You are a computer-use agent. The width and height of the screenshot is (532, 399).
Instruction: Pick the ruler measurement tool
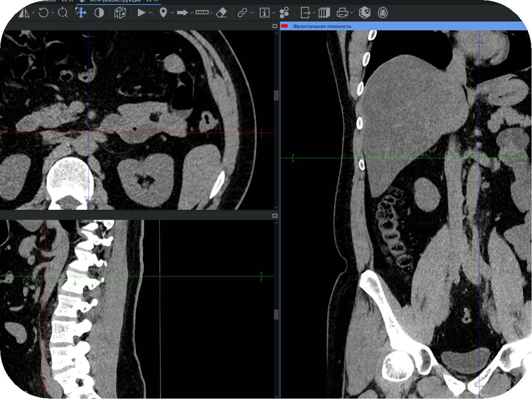[201, 13]
